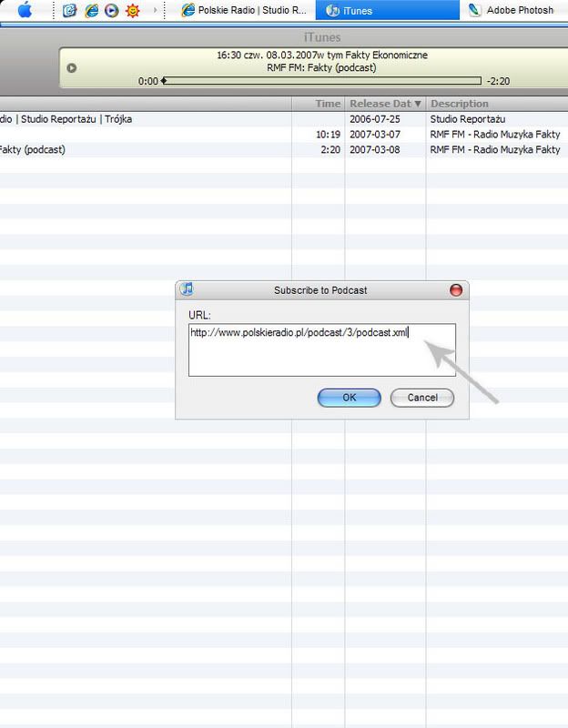568x728 pixels.
Task: Click the RMF FM: Fakty (podcast) track title
Action: 321,67
